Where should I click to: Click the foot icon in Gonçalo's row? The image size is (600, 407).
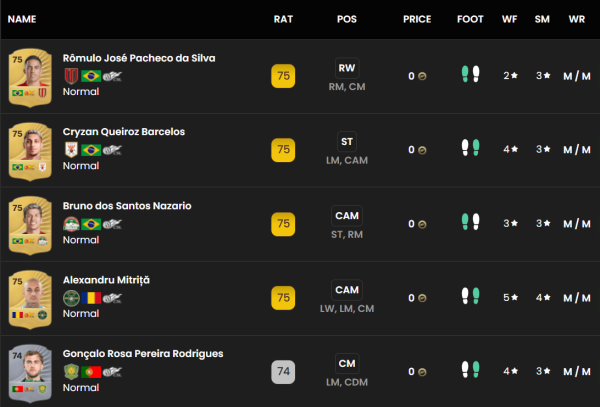pyautogui.click(x=470, y=372)
